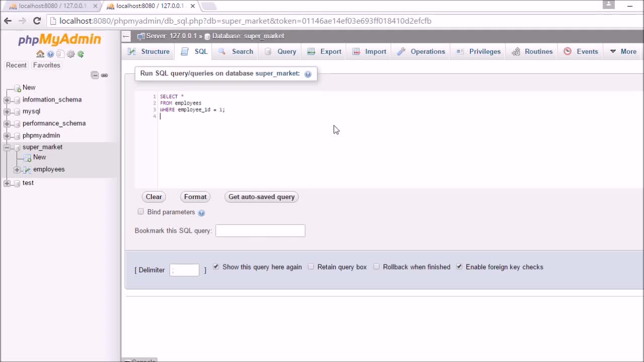Enable Rollback when finished checkbox

pos(376,266)
